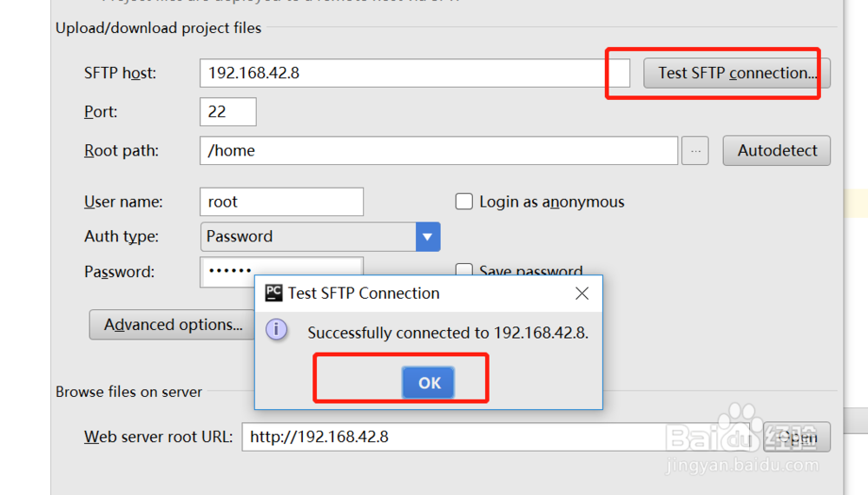Click the PyCharm icon in dialog title

point(273,293)
